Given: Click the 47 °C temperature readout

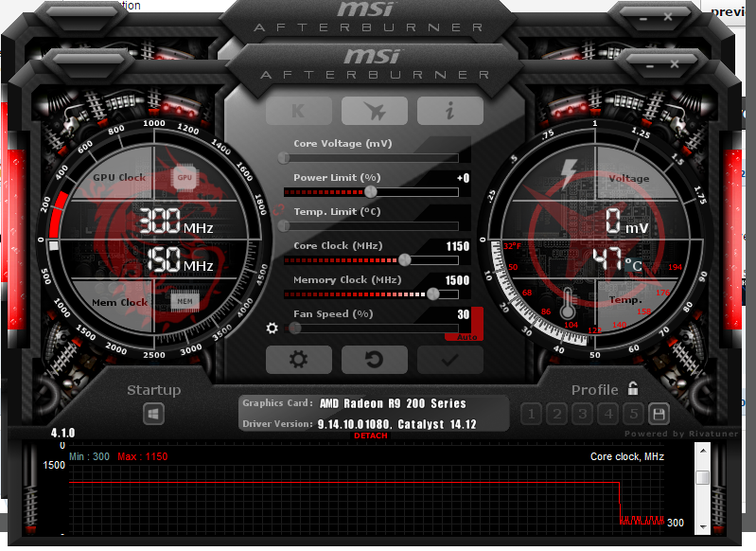Looking at the screenshot, I should [x=617, y=260].
